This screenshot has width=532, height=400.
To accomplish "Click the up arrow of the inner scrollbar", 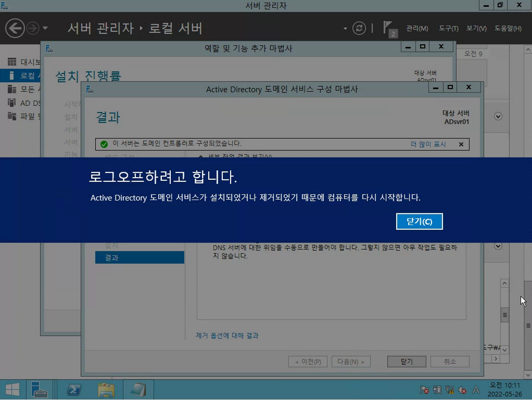I will (x=505, y=283).
